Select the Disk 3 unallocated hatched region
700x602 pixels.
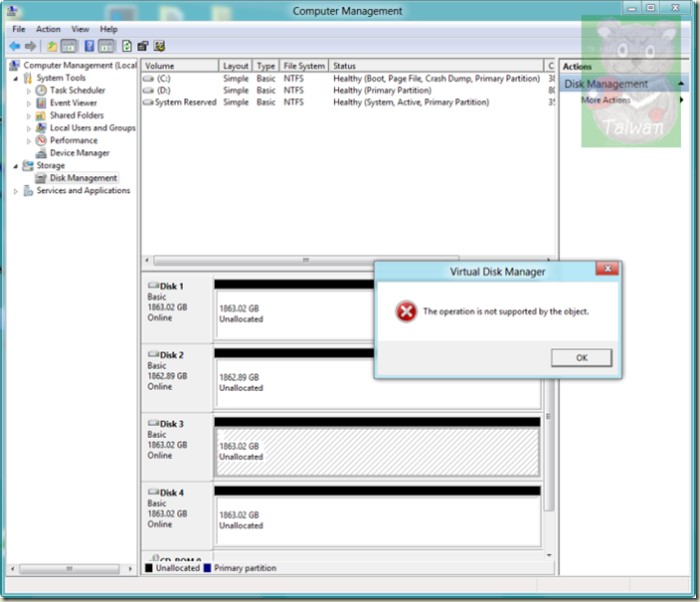(x=378, y=452)
